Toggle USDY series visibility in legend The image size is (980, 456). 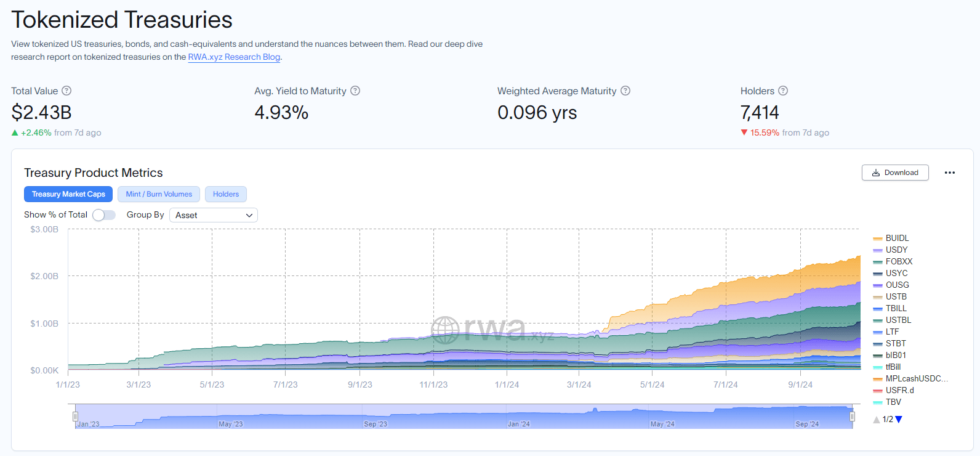pos(896,250)
